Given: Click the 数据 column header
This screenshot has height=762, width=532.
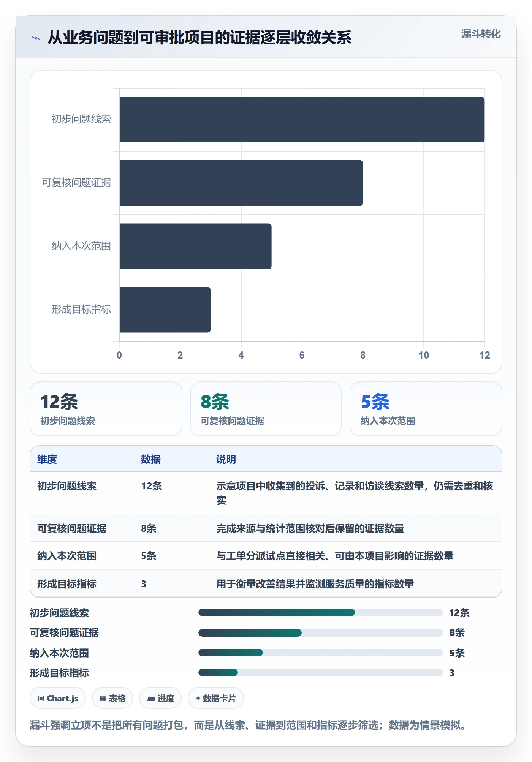Looking at the screenshot, I should (151, 459).
